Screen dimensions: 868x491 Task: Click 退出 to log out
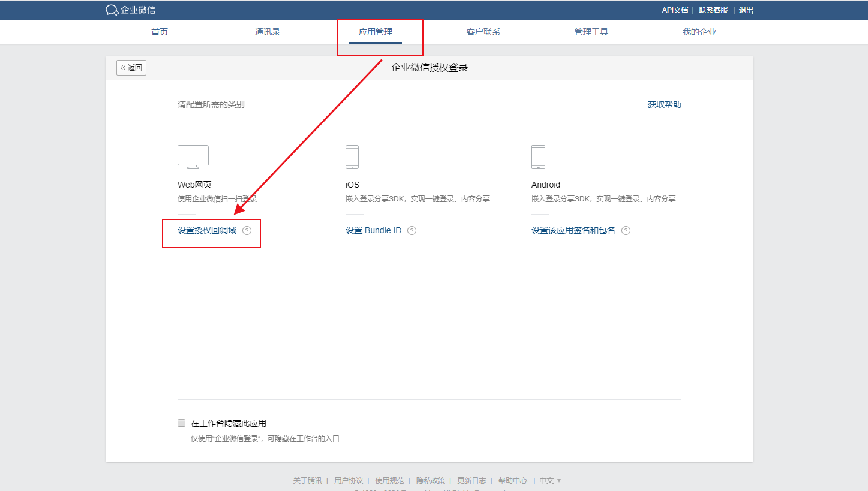coord(746,10)
